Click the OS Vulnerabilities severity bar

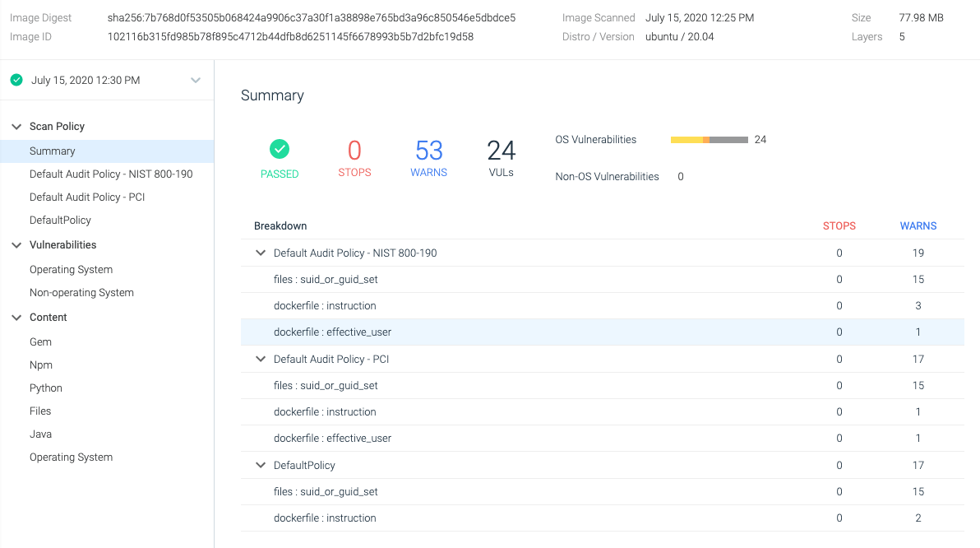click(710, 140)
